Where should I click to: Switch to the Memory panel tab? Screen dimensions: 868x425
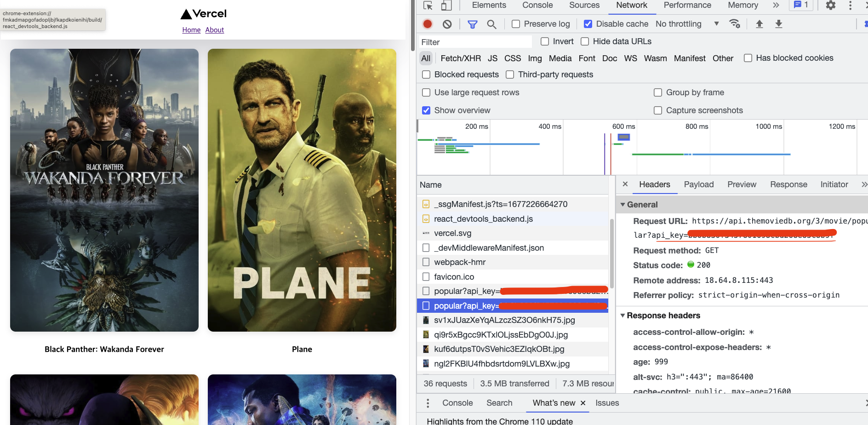coord(743,6)
